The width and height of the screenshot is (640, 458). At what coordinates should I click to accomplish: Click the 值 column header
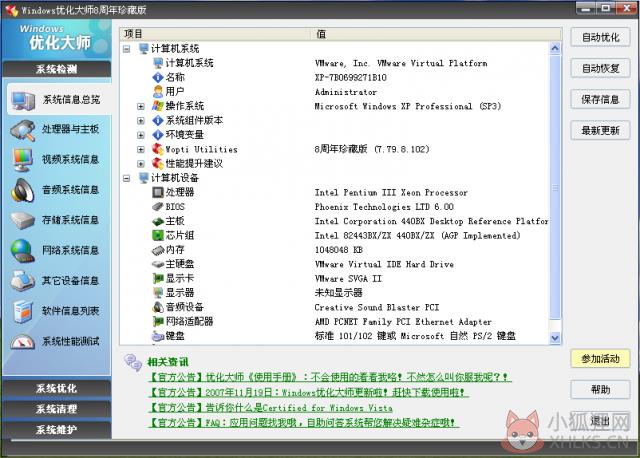pyautogui.click(x=436, y=34)
